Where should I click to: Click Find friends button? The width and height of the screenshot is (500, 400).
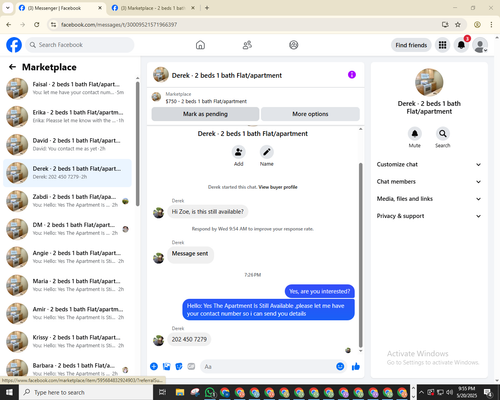coord(411,45)
